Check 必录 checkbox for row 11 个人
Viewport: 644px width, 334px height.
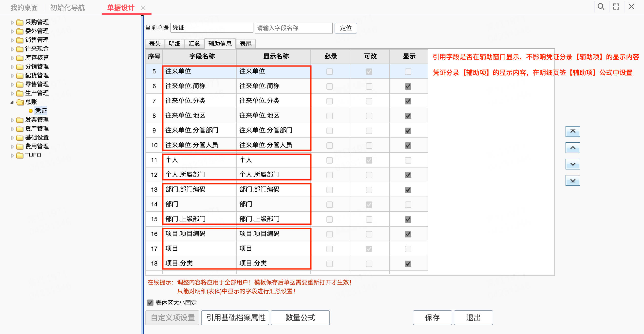click(x=329, y=160)
